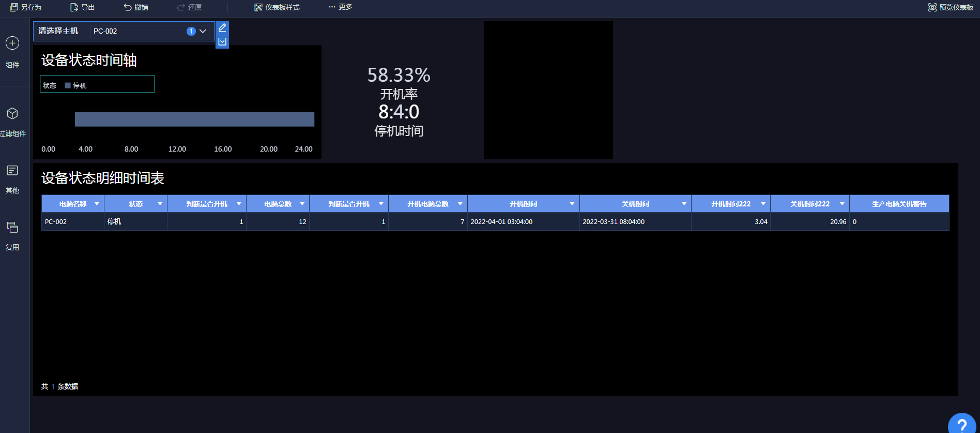
Task: Click the 停机 legend color swatch
Action: point(68,85)
